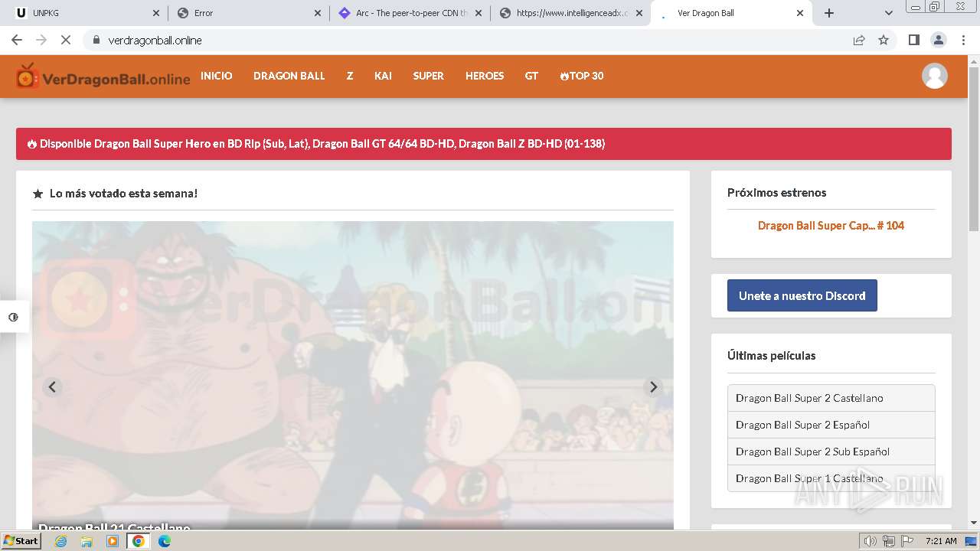Open Chrome profile icon in toolbar
The width and height of the screenshot is (980, 551).
pyautogui.click(x=938, y=40)
